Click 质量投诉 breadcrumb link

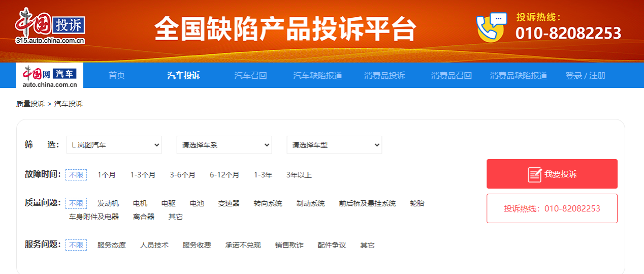[30, 104]
